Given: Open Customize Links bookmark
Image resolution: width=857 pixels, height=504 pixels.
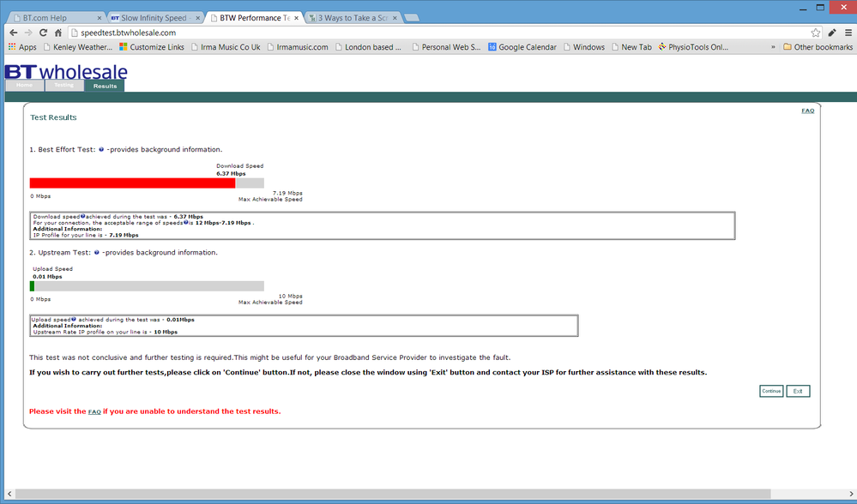Looking at the screenshot, I should coord(151,47).
